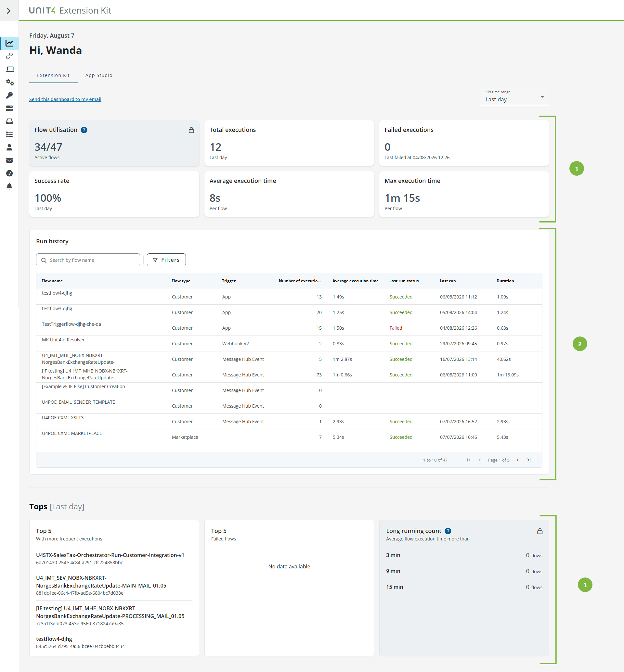Image resolution: width=624 pixels, height=672 pixels.
Task: Go to the next page of Run history
Action: coord(518,460)
